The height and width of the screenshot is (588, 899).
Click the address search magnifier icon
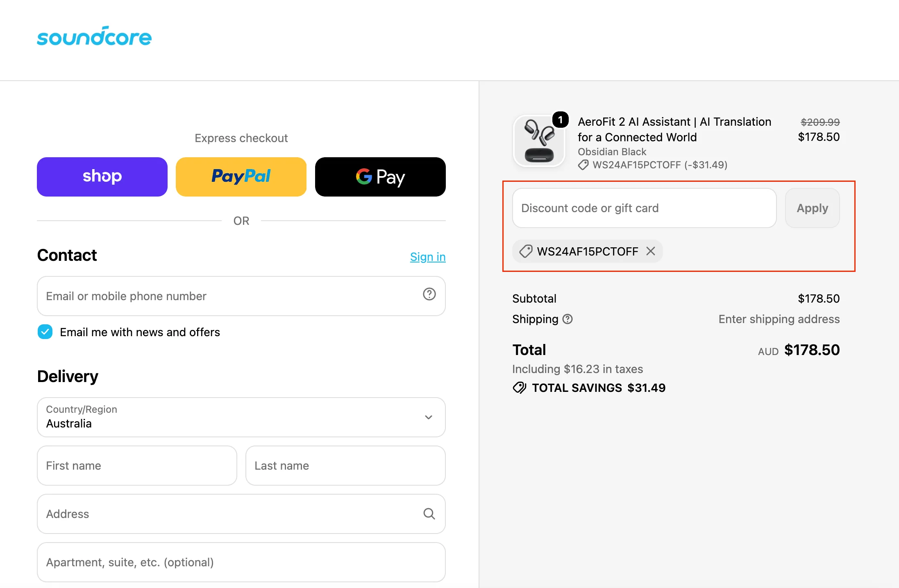429,513
